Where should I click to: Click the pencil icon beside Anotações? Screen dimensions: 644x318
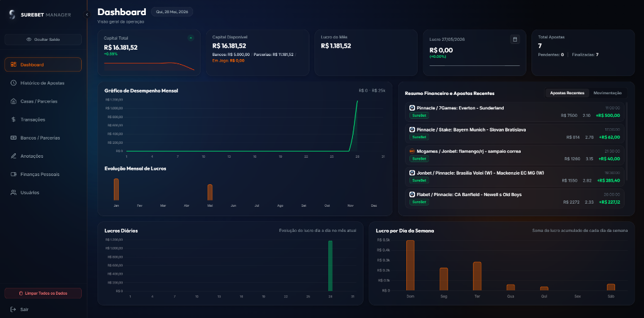(x=14, y=156)
